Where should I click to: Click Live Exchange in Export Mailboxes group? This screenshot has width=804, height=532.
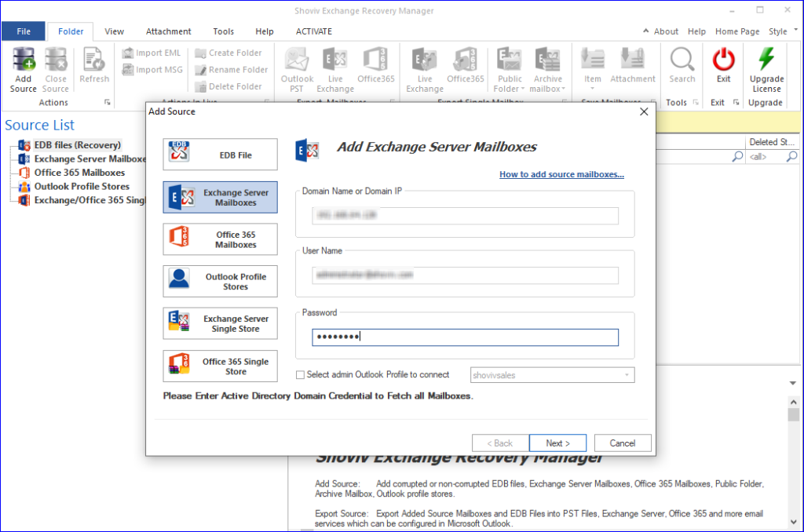335,70
